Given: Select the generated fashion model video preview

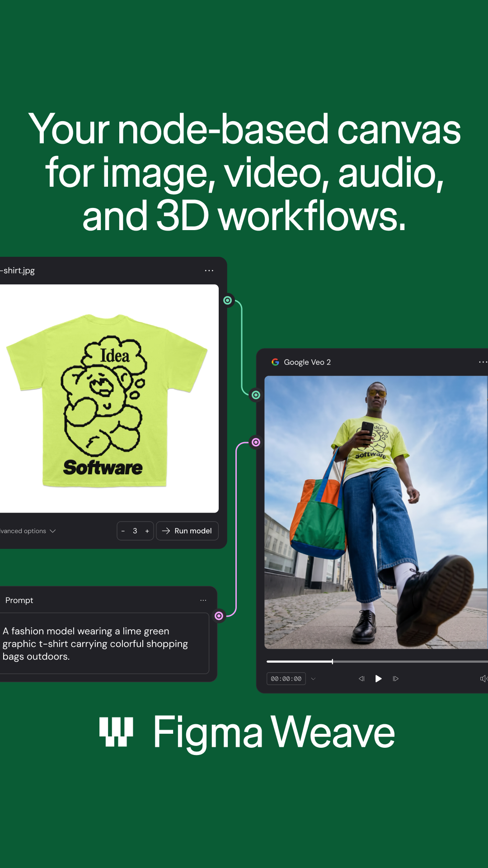Looking at the screenshot, I should [x=376, y=512].
